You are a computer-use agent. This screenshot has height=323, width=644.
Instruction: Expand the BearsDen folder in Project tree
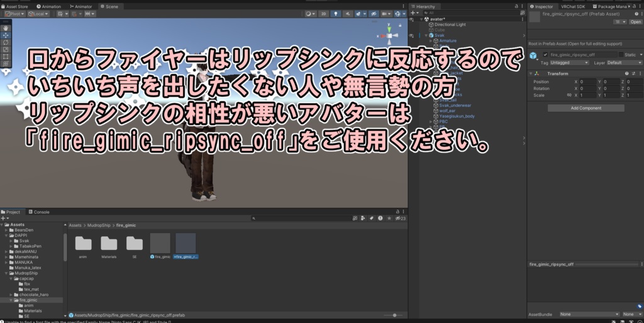coord(6,230)
